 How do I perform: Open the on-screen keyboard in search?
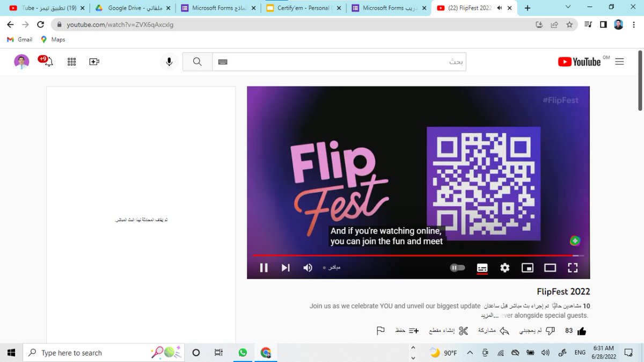click(x=223, y=62)
